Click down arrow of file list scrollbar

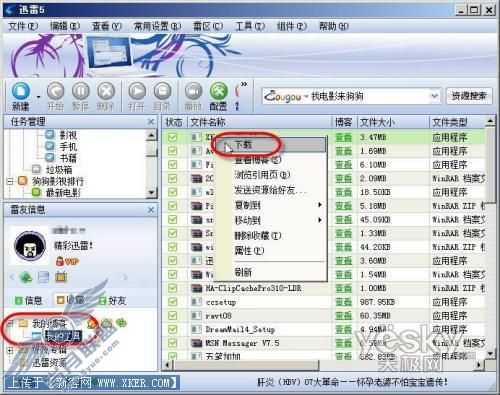[490, 353]
